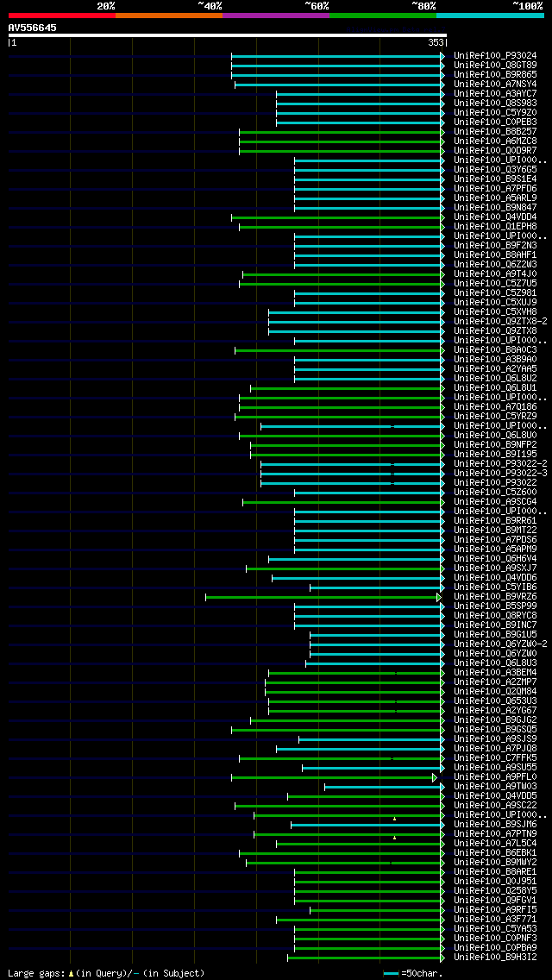
Task: Click the UniRef100_A3BEM4 label
Action: coord(495,673)
